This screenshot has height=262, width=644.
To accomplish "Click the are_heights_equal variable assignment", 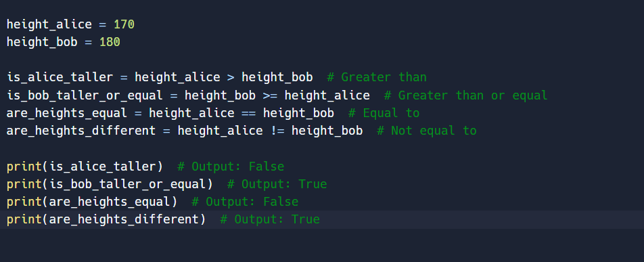I will (67, 113).
